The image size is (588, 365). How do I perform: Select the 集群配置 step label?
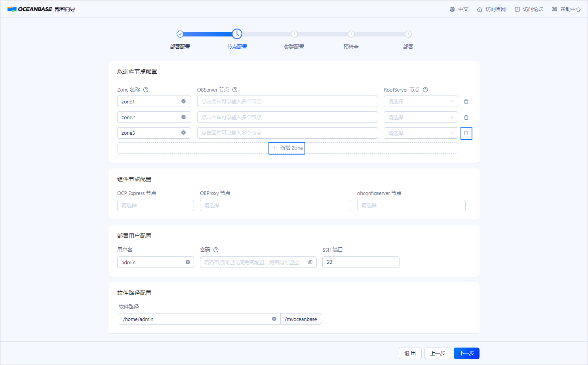click(x=294, y=47)
